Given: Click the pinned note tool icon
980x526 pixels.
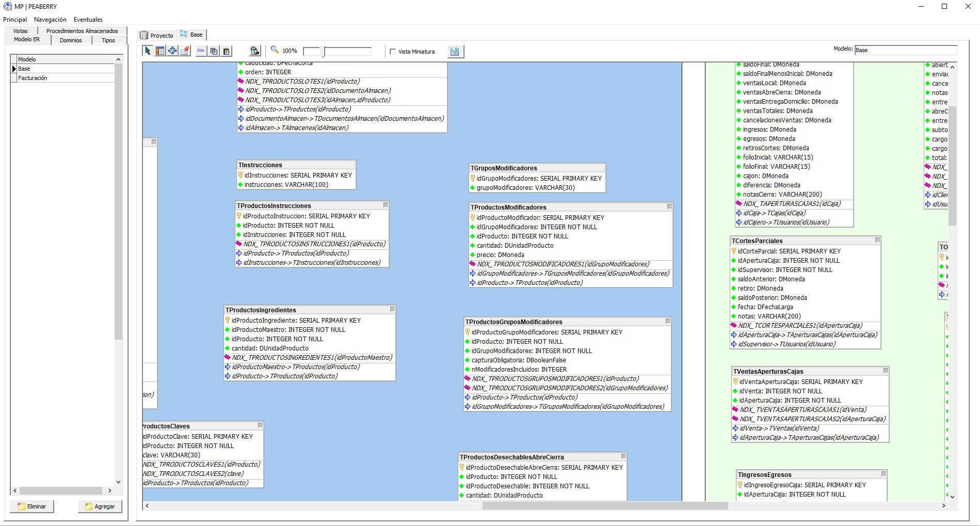Looking at the screenshot, I should pos(185,51).
